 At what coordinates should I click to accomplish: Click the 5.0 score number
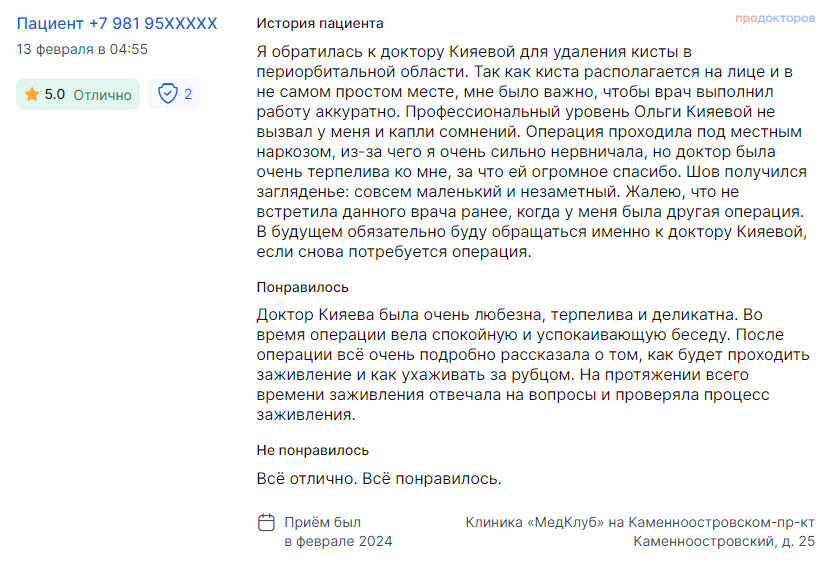54,95
